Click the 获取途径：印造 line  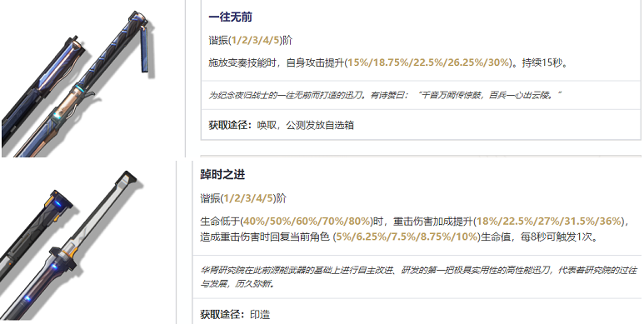(x=235, y=315)
